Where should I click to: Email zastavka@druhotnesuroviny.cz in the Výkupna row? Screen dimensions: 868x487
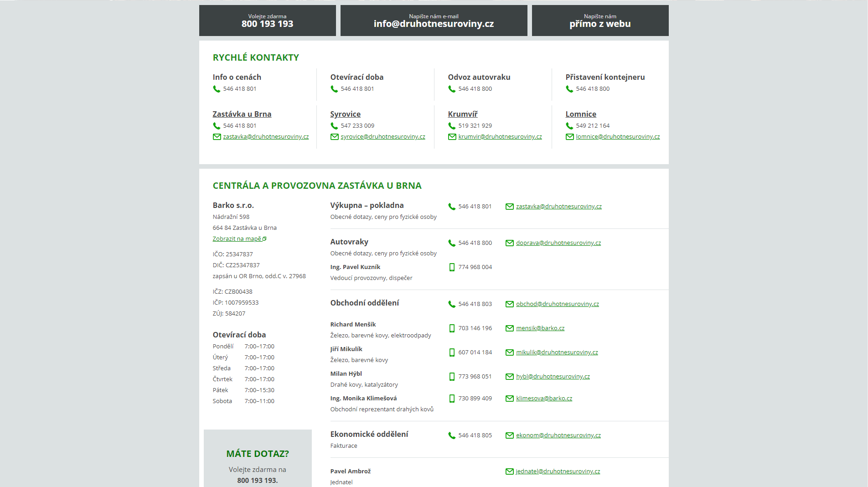pos(559,206)
